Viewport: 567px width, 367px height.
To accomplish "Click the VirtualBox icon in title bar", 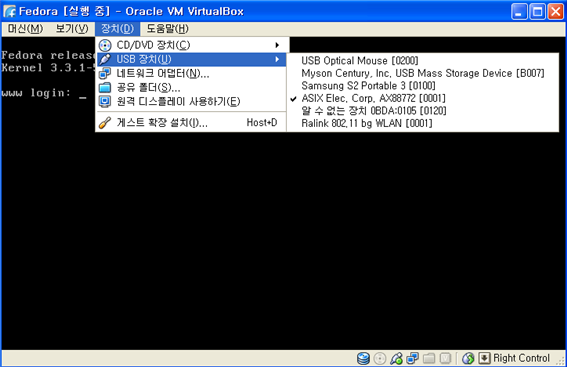I will click(10, 12).
